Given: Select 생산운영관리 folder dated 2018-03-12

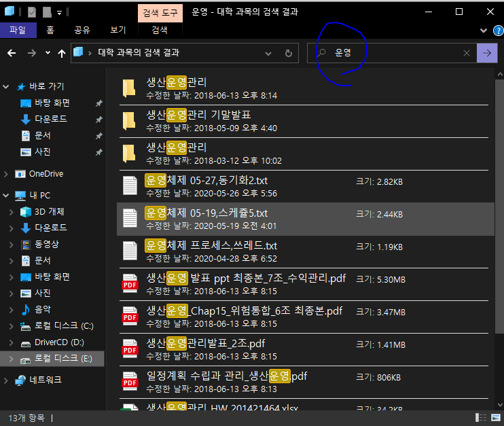Looking at the screenshot, I should [x=304, y=154].
